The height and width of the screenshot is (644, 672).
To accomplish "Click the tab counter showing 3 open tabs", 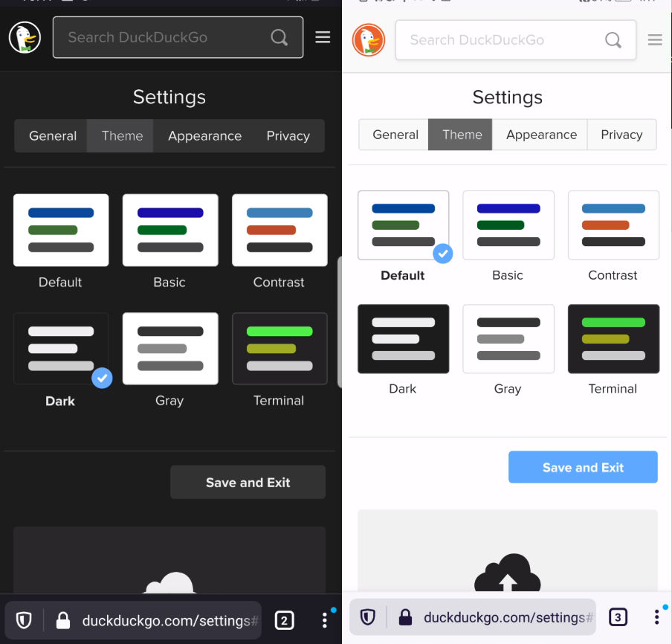I will click(617, 617).
